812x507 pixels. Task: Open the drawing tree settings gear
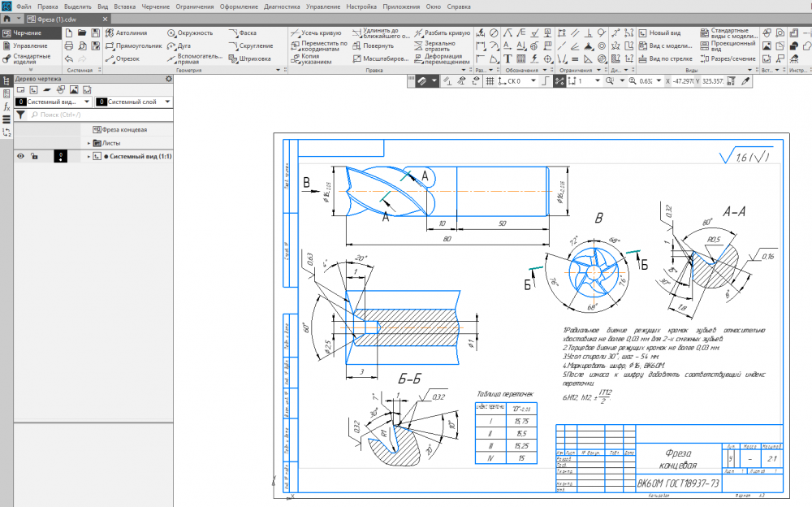(169, 79)
